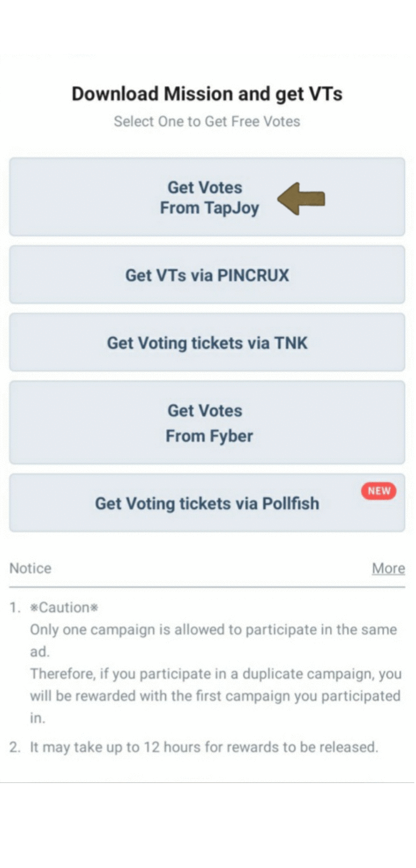416x868 pixels.
Task: Click the divider line under Notice
Action: click(x=207, y=586)
